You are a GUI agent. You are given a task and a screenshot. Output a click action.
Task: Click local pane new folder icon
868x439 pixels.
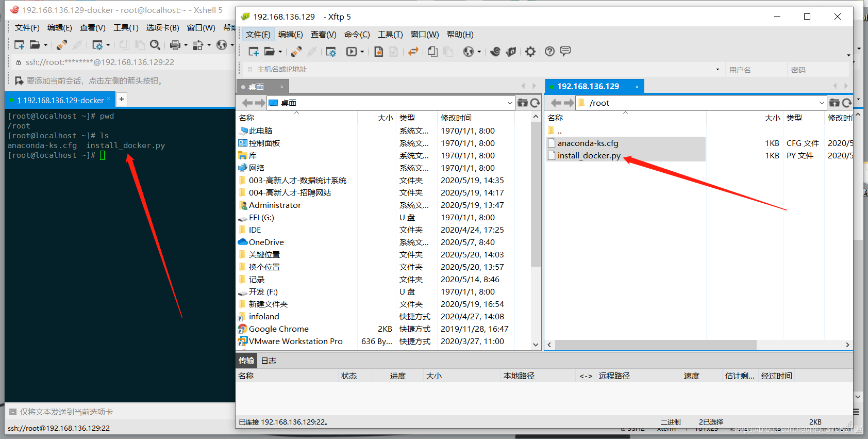[523, 103]
